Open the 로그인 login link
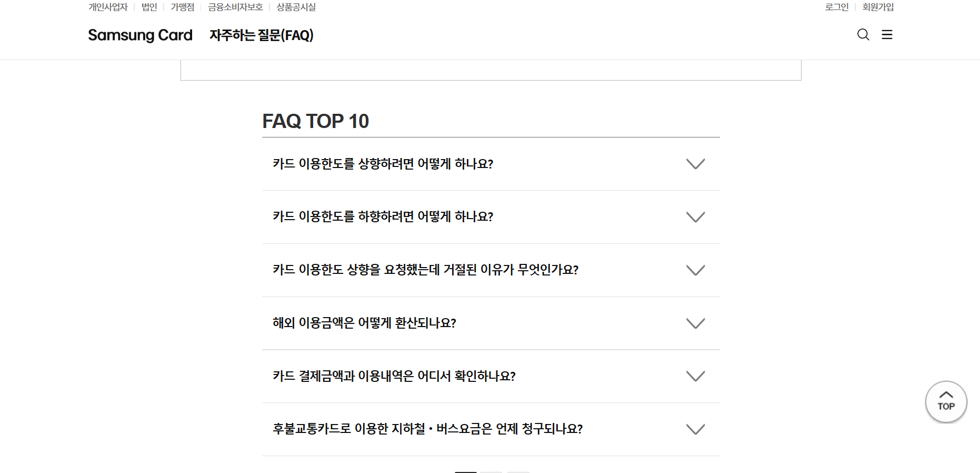Viewport: 980px width, 473px height. point(837,7)
